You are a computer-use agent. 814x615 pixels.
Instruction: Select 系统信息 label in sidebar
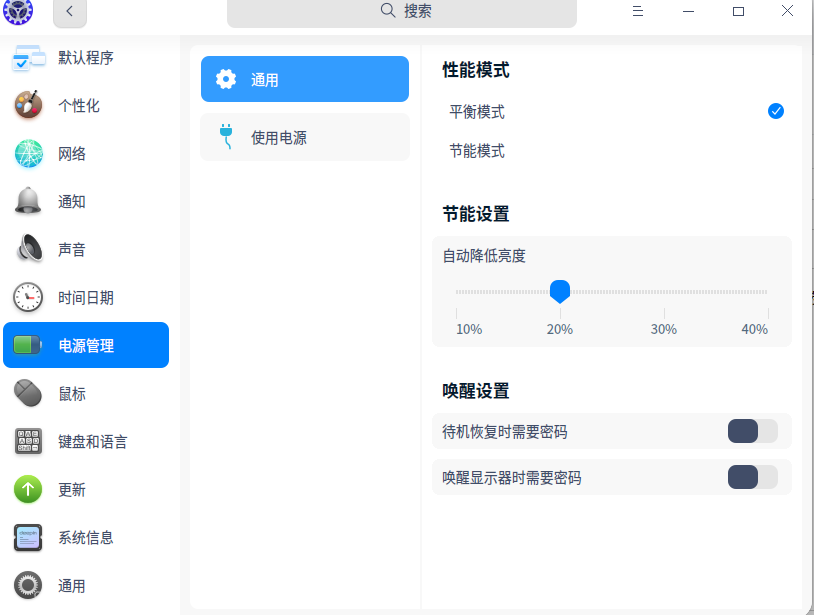point(86,538)
